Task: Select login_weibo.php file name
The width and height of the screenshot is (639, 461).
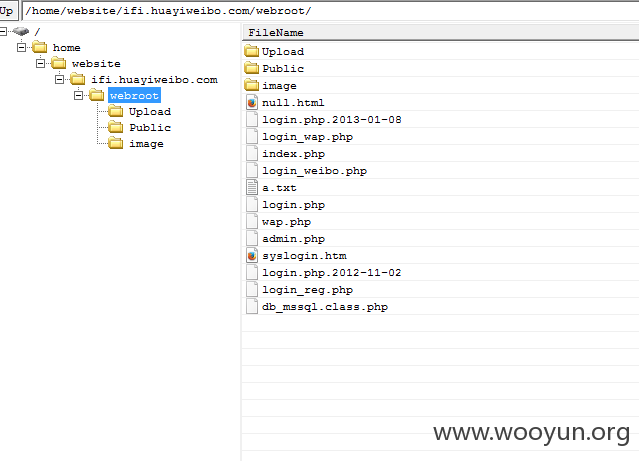Action: click(x=314, y=171)
